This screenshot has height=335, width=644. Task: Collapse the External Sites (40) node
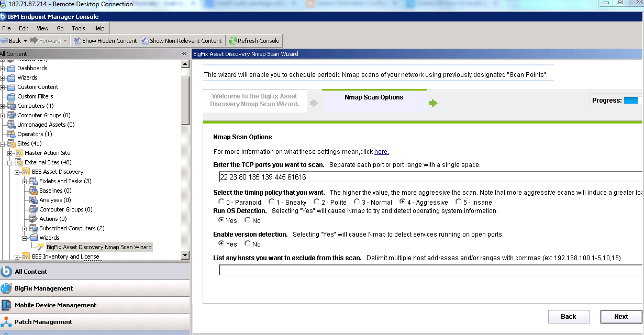pos(10,162)
